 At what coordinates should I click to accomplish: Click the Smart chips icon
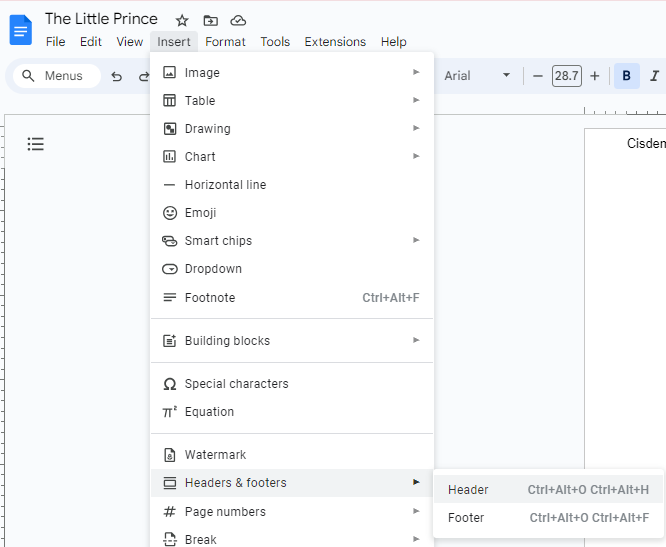169,241
